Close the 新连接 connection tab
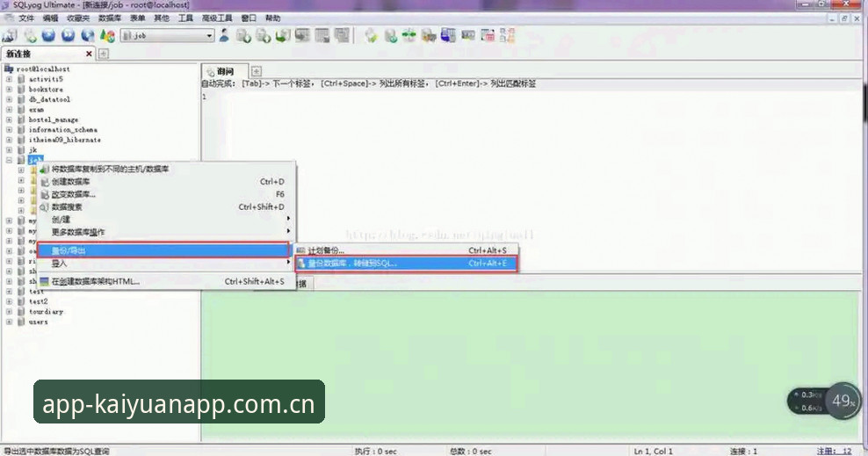This screenshot has width=868, height=456. pyautogui.click(x=89, y=54)
